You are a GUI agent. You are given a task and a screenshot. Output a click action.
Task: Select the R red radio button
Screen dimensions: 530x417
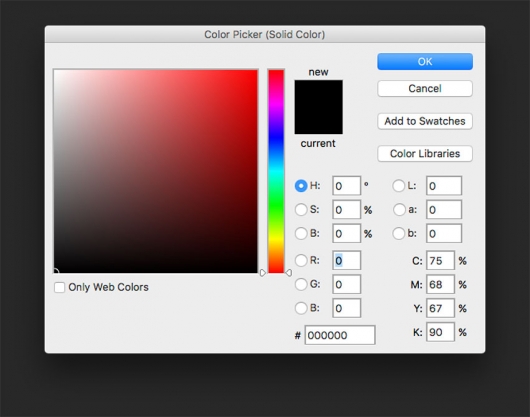point(301,261)
